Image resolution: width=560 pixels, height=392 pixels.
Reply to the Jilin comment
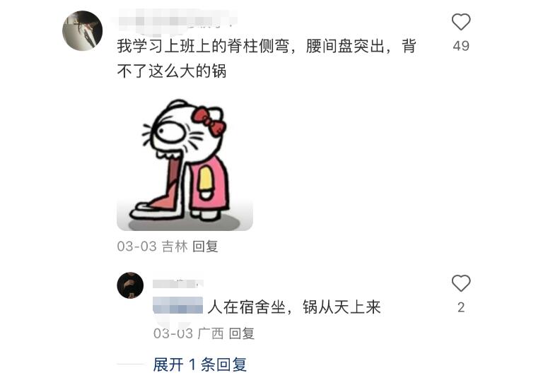(205, 247)
